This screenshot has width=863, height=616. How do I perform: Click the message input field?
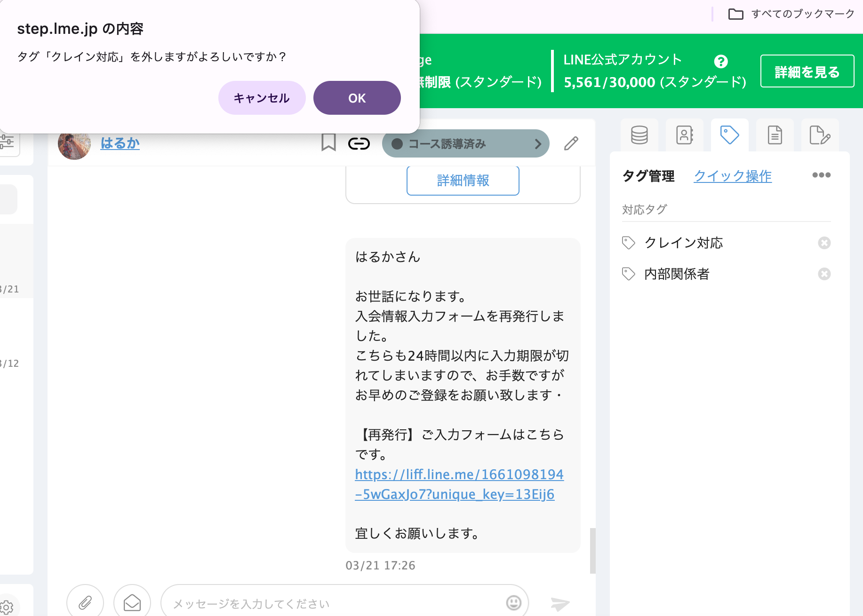[329, 602]
